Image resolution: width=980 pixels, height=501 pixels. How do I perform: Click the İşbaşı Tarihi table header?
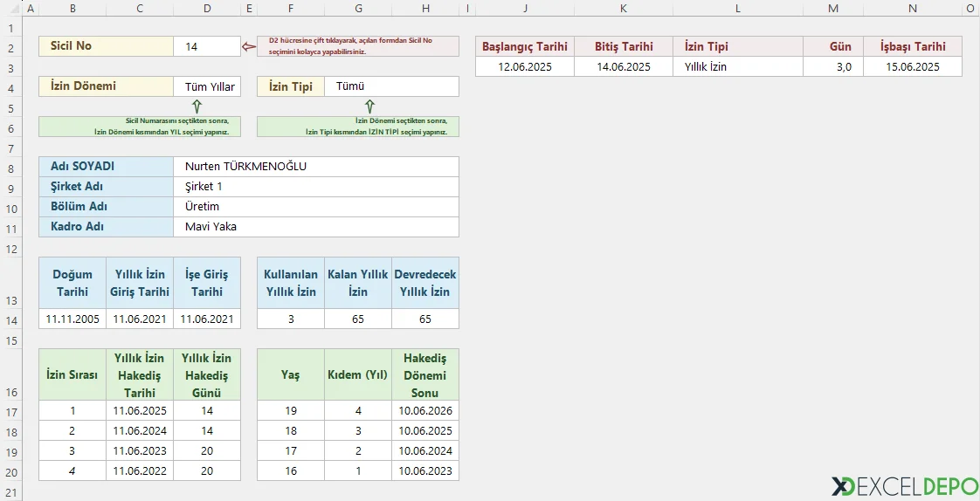[912, 46]
